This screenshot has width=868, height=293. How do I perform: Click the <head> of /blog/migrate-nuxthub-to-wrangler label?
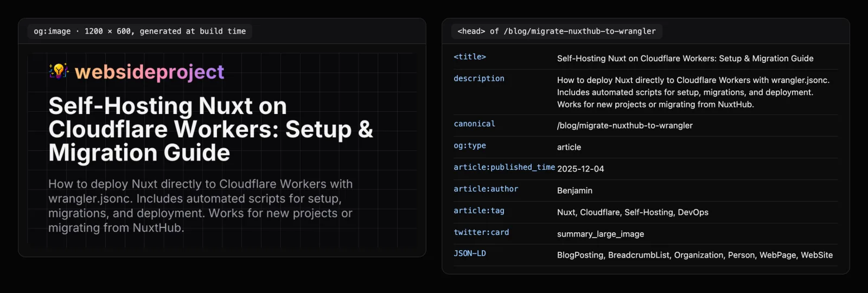(557, 31)
